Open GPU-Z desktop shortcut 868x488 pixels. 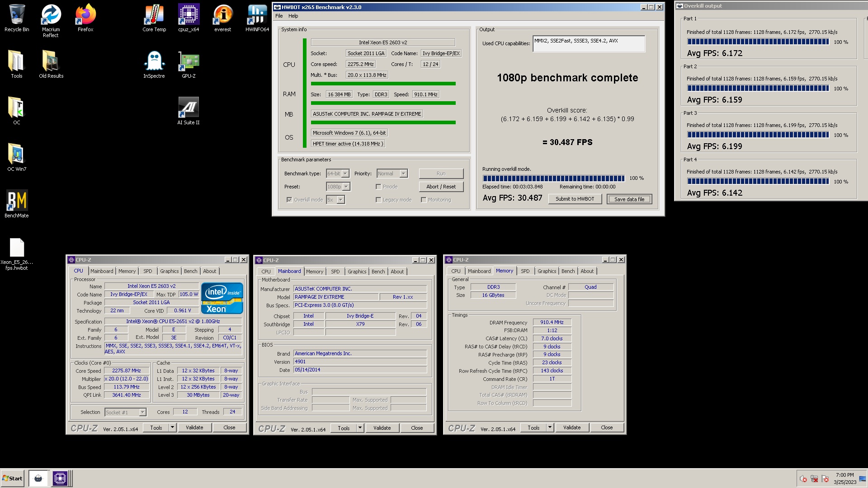pos(189,64)
